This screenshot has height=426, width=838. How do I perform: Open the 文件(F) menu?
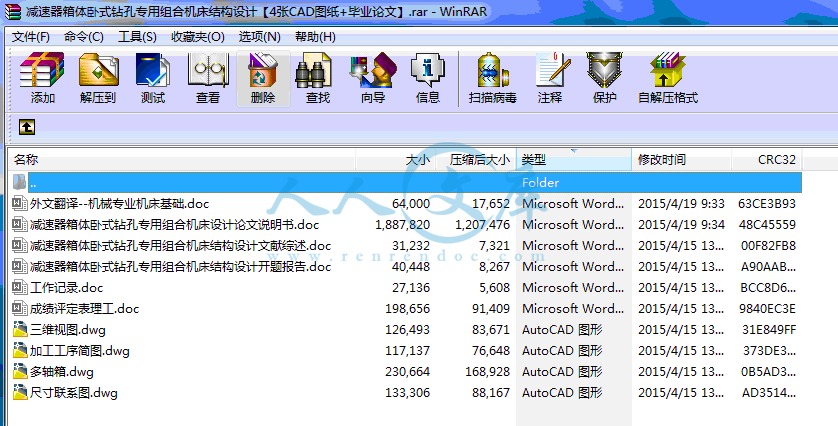click(30, 36)
